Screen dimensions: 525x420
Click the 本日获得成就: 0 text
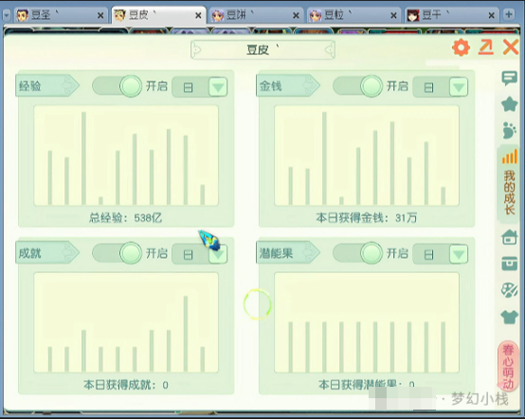tap(126, 385)
